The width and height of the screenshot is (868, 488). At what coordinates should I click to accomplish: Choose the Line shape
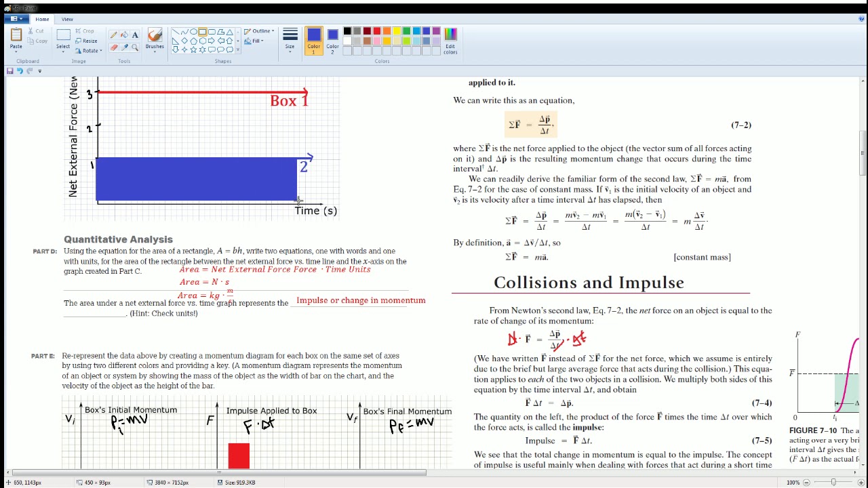tap(176, 32)
